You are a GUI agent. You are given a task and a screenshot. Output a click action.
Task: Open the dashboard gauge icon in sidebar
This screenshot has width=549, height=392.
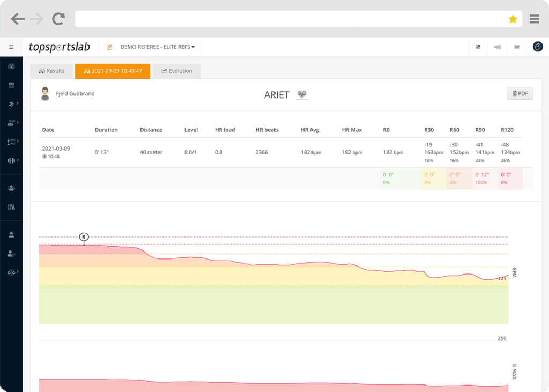coord(11,65)
